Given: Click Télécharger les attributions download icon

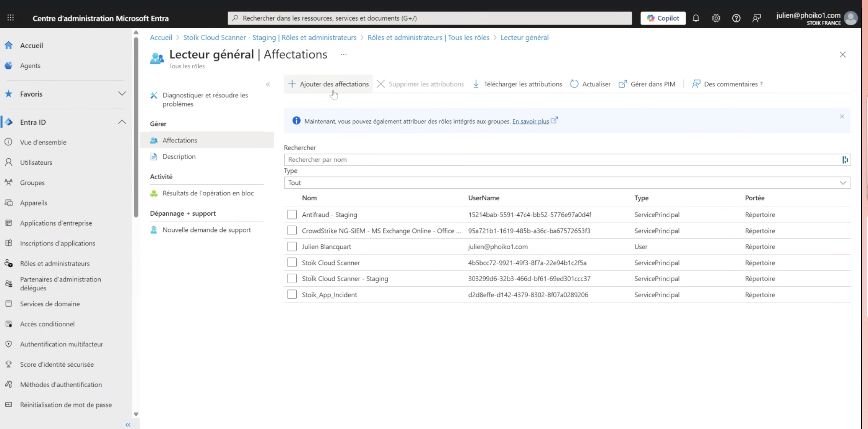Looking at the screenshot, I should tap(476, 84).
